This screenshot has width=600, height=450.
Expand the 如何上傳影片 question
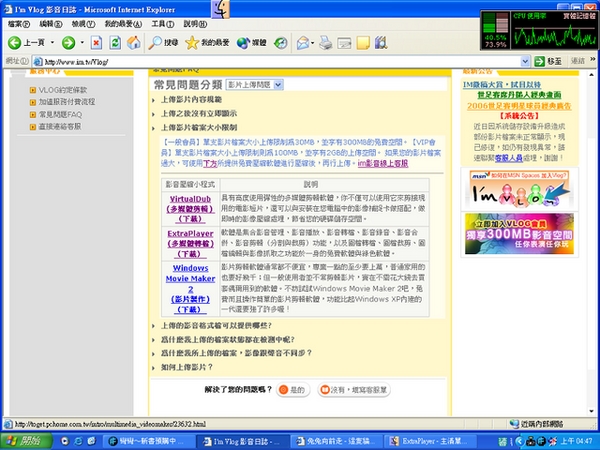[x=187, y=367]
